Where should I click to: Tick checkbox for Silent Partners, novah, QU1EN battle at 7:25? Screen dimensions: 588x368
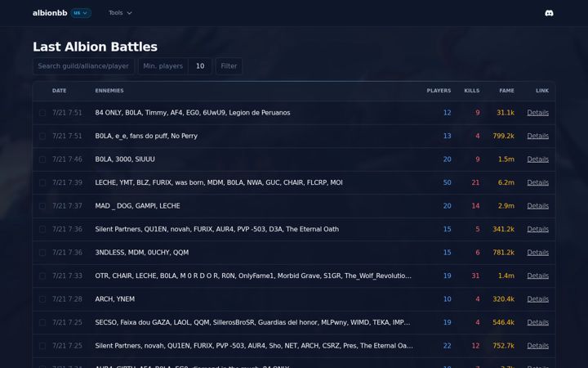tap(42, 345)
